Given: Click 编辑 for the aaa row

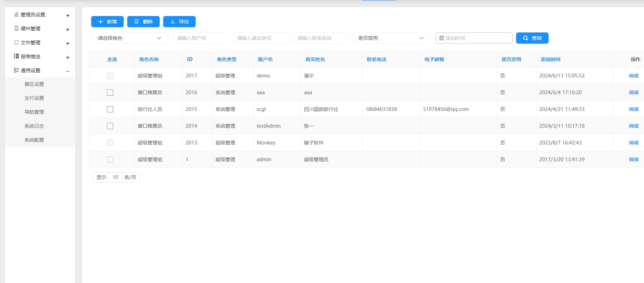Looking at the screenshot, I should tap(634, 92).
